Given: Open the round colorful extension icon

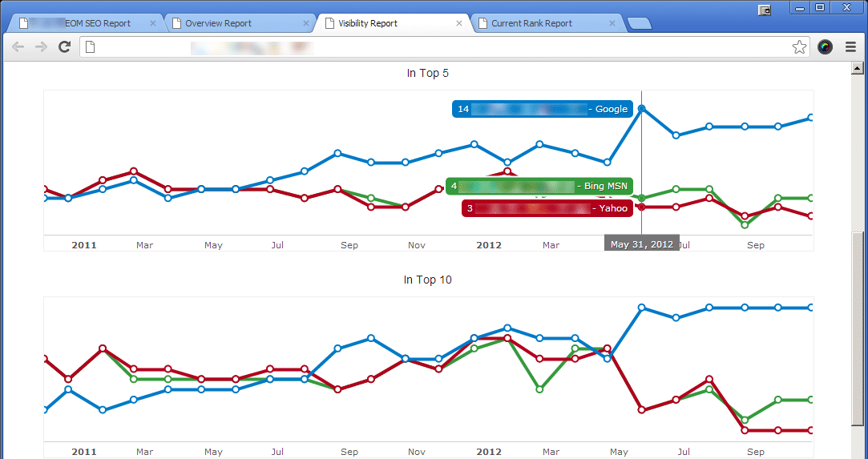Looking at the screenshot, I should 825,47.
